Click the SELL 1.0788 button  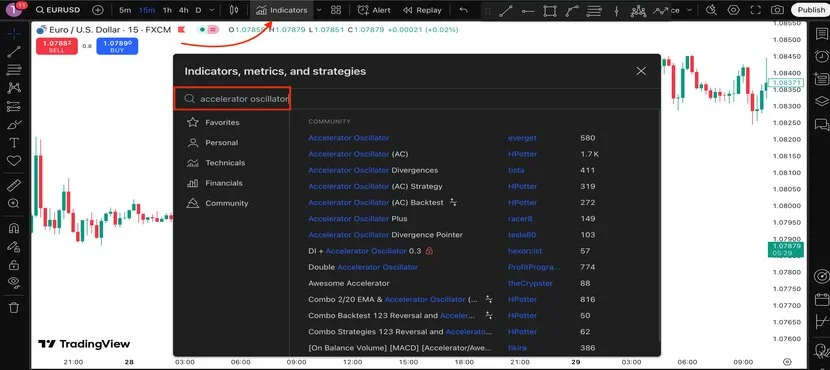[57, 46]
